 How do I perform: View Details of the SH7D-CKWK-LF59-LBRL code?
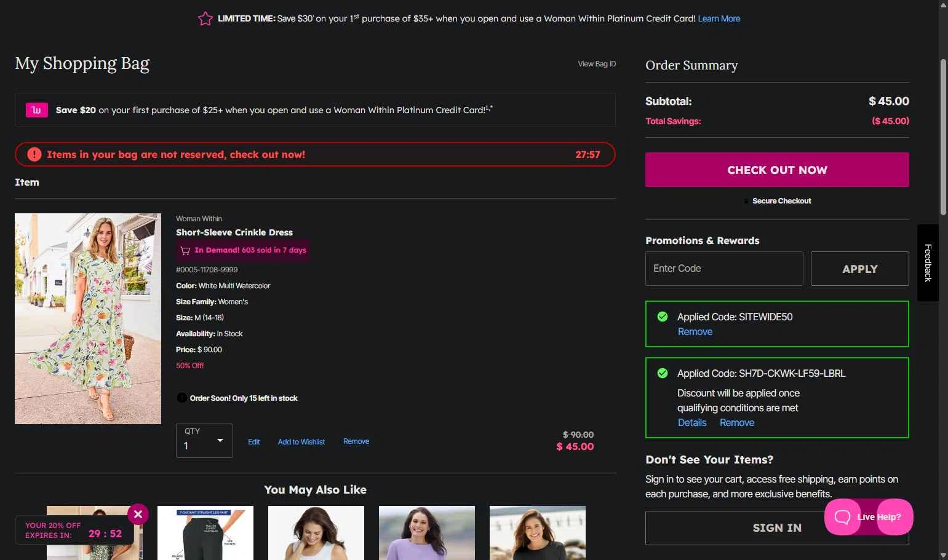[692, 423]
